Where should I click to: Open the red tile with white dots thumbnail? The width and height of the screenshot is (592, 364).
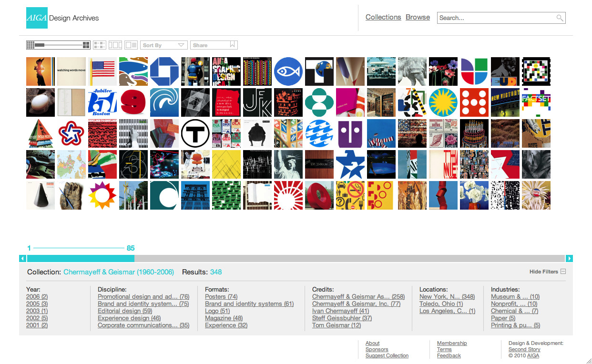(474, 102)
